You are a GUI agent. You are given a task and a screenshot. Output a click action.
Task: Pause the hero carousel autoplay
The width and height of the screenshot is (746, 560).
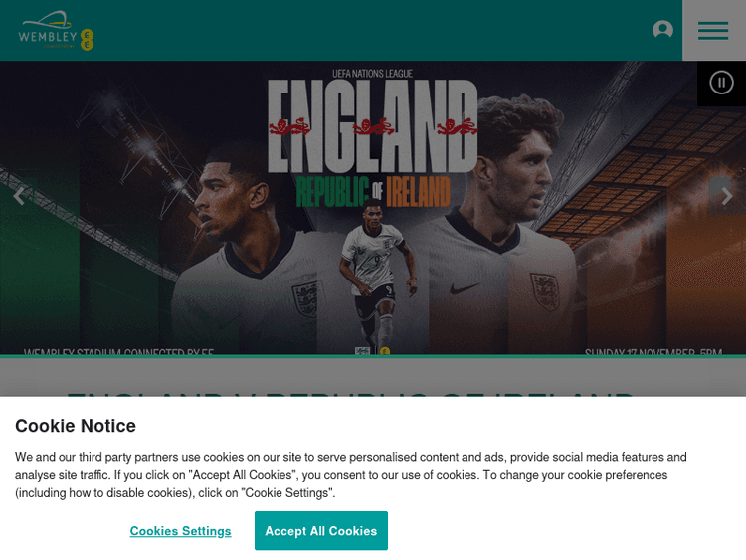pos(721,83)
